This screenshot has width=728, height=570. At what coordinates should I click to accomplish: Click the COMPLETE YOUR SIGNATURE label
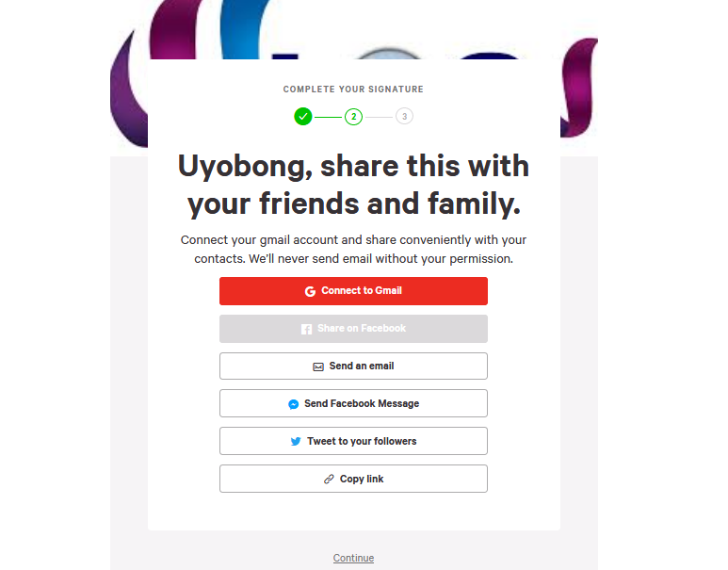(x=353, y=90)
